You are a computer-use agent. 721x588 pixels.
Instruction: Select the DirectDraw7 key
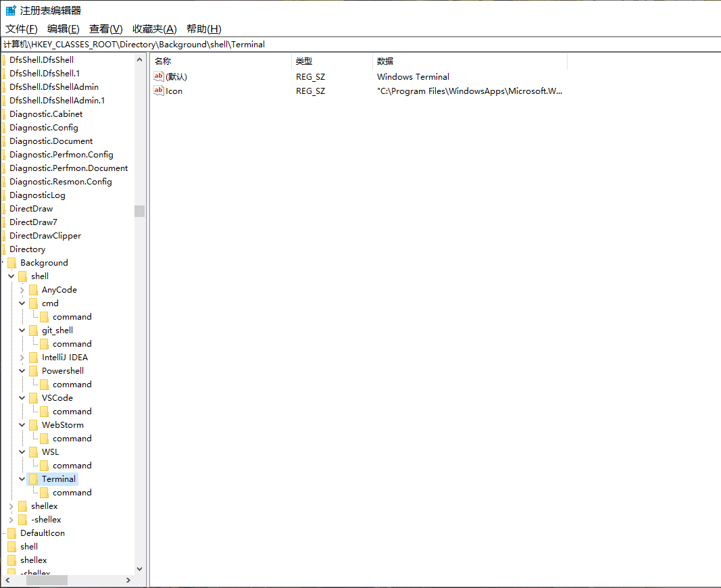pos(33,222)
